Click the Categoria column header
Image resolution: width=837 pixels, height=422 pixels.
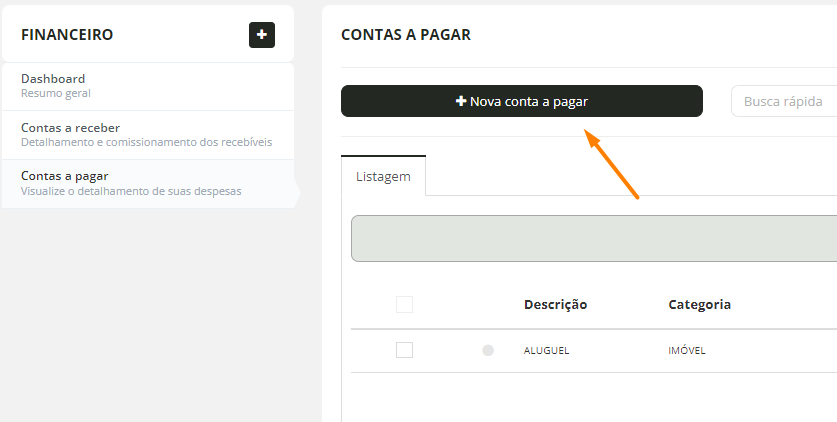pyautogui.click(x=699, y=305)
